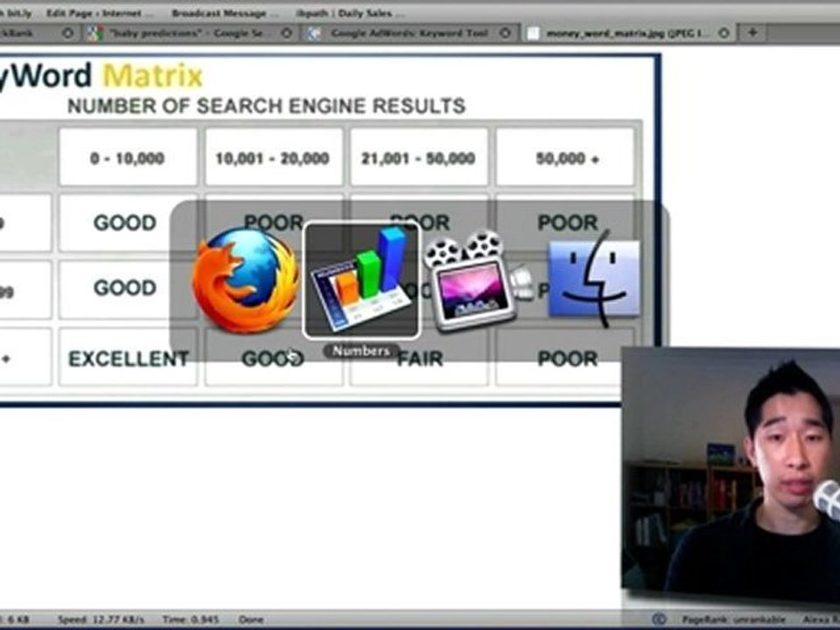Click the Alexa status bar entry
This screenshot has width=840, height=630.
pyautogui.click(x=821, y=619)
